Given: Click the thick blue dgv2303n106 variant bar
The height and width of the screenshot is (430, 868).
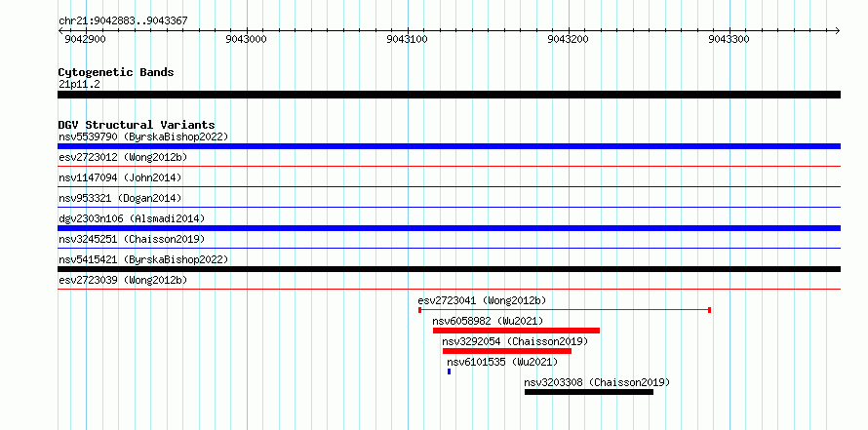Looking at the screenshot, I should click(x=449, y=228).
